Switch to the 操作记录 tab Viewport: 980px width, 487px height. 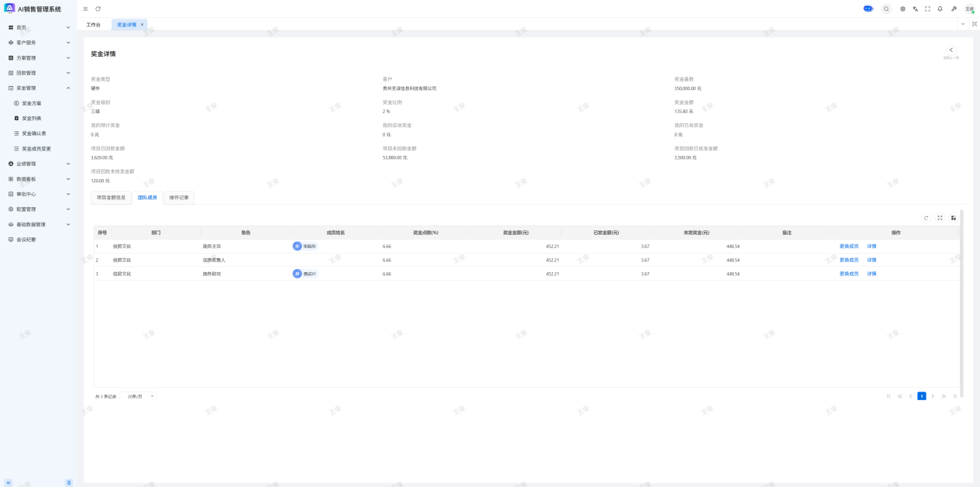[179, 198]
